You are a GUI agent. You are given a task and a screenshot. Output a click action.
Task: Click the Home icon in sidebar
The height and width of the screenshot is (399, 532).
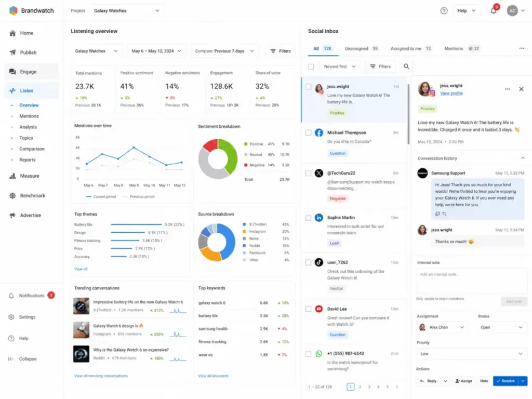[12, 33]
